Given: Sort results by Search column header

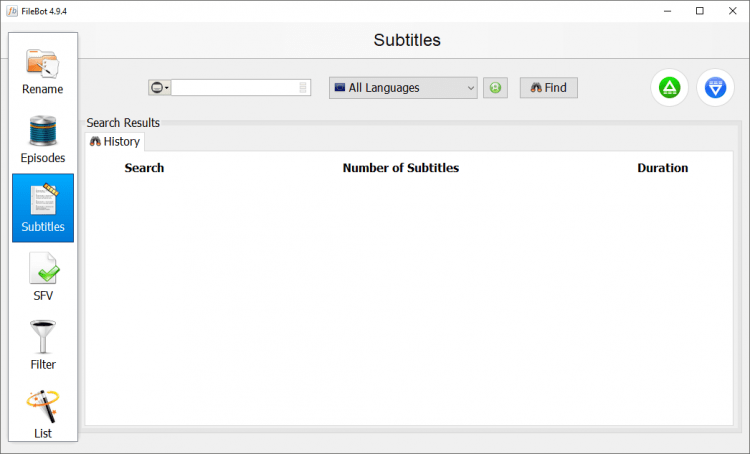Looking at the screenshot, I should tap(144, 168).
